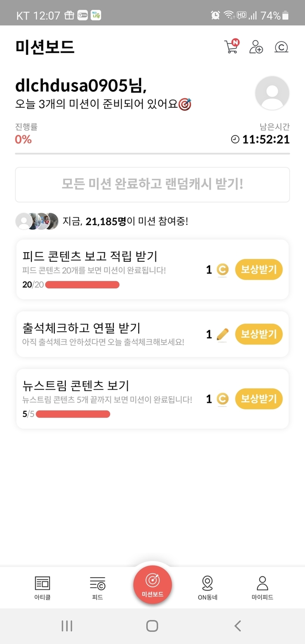
Task: Tap the profile avatar picture
Action: point(272,93)
